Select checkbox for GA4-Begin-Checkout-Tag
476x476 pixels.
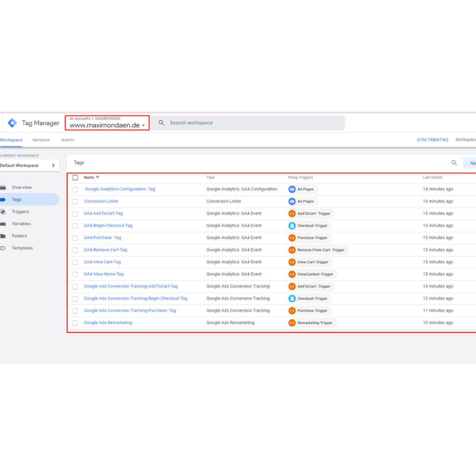75,226
